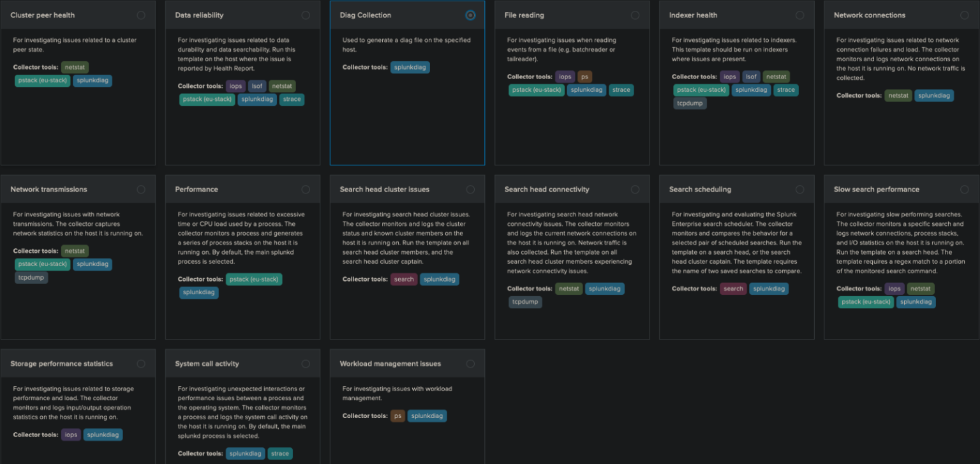Click the iops tag under File reading
Image resolution: width=980 pixels, height=464 pixels.
(565, 77)
